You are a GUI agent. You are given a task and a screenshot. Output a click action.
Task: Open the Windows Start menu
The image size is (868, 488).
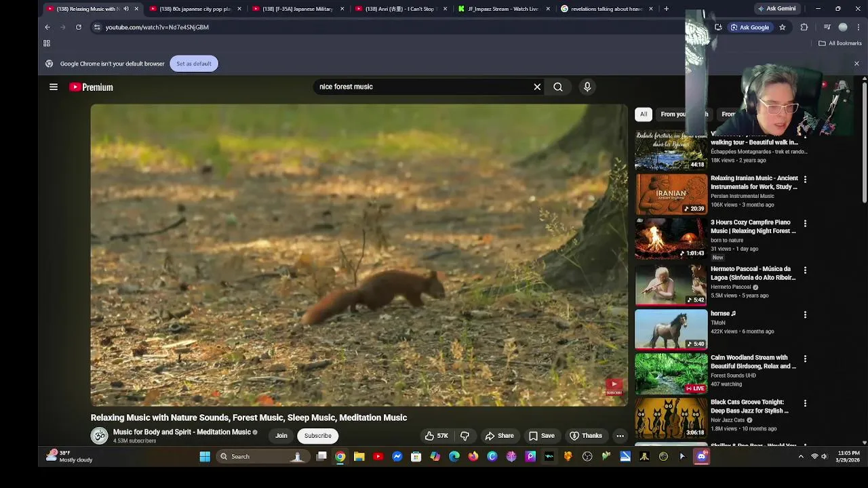pos(205,457)
